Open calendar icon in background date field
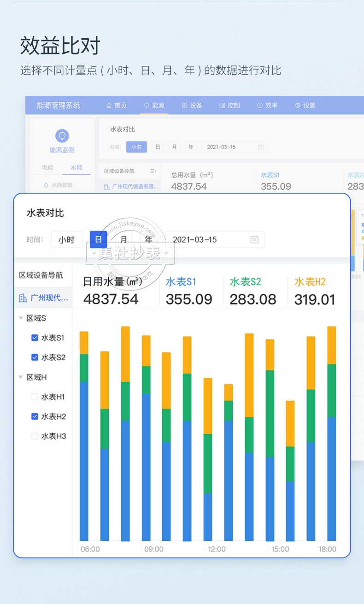 [261, 147]
